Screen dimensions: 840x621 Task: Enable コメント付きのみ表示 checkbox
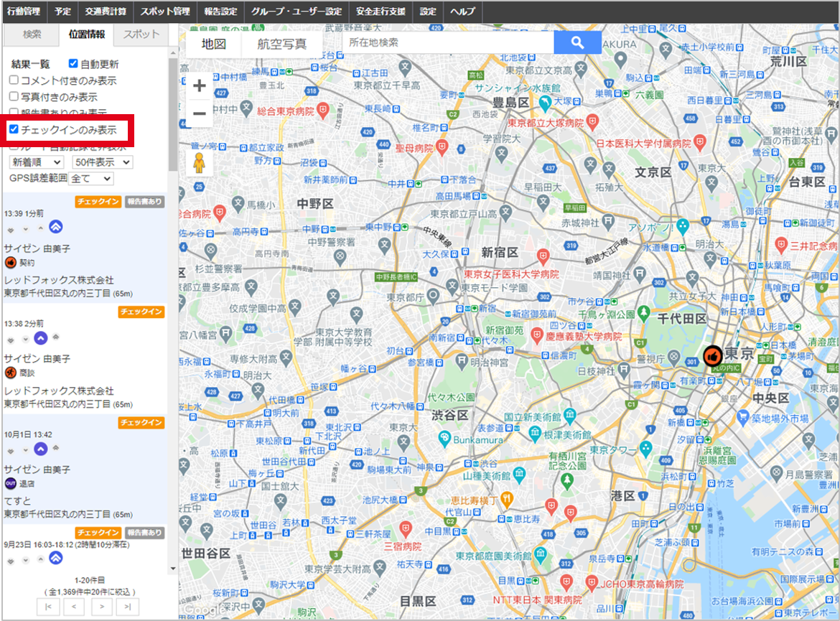point(14,80)
